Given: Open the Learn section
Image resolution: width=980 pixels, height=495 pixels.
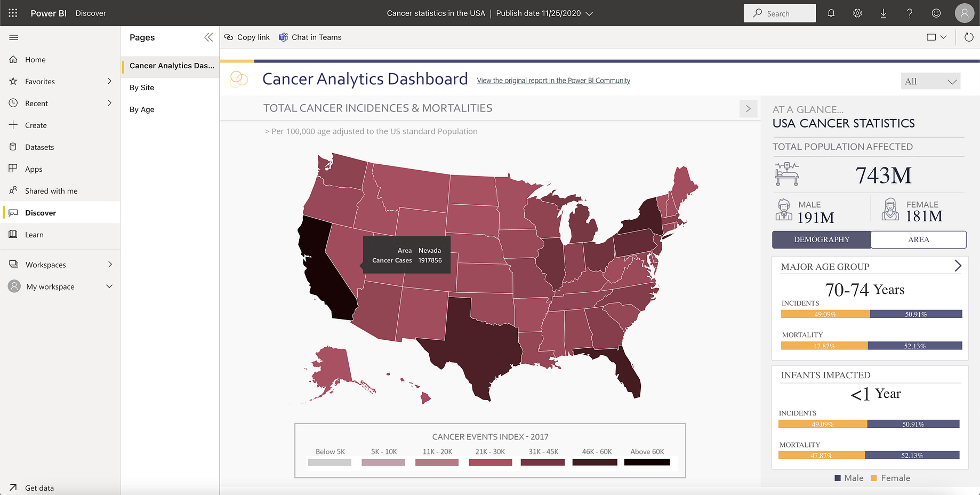Looking at the screenshot, I should tap(34, 234).
